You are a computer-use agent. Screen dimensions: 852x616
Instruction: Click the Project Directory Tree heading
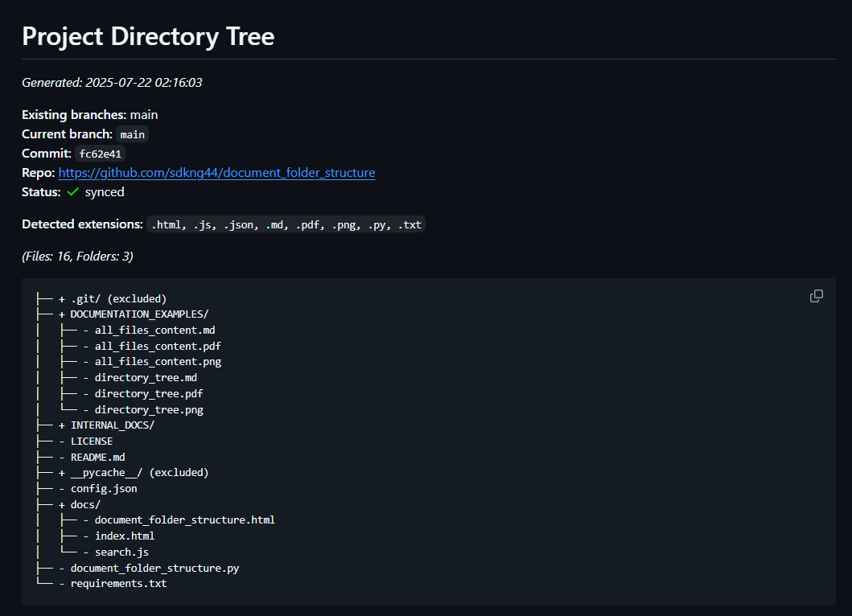click(148, 36)
